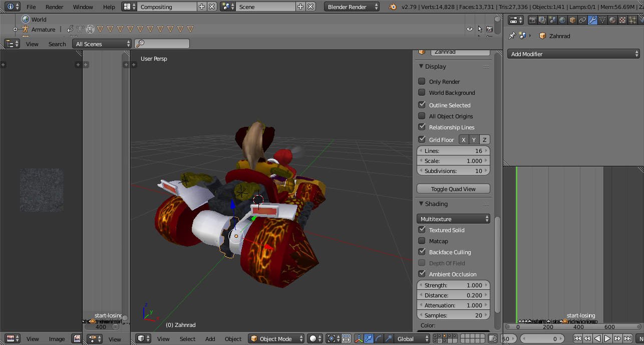
Task: Select the Texture properties checker icon
Action: pyautogui.click(x=622, y=20)
